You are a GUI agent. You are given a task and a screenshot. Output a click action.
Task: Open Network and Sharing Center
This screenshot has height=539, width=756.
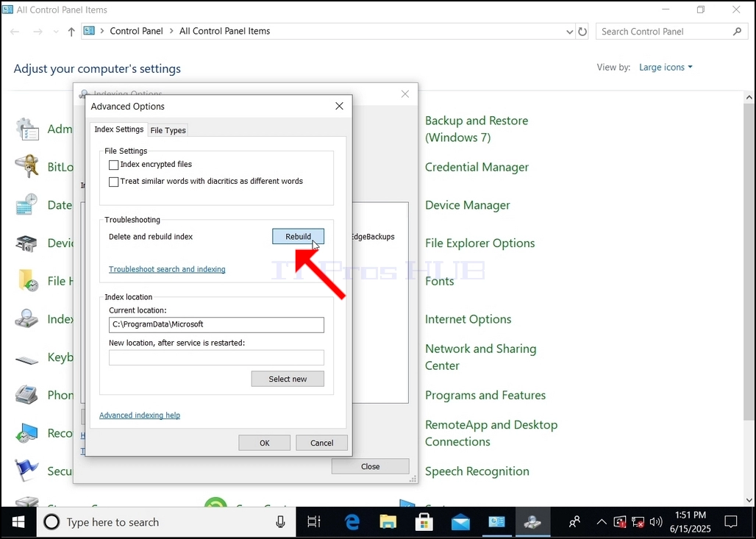tap(480, 357)
